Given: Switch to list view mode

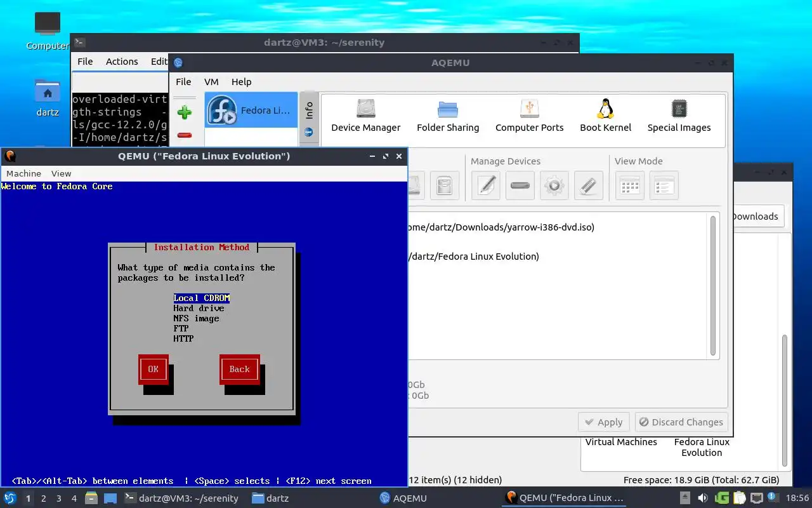Looking at the screenshot, I should point(664,185).
